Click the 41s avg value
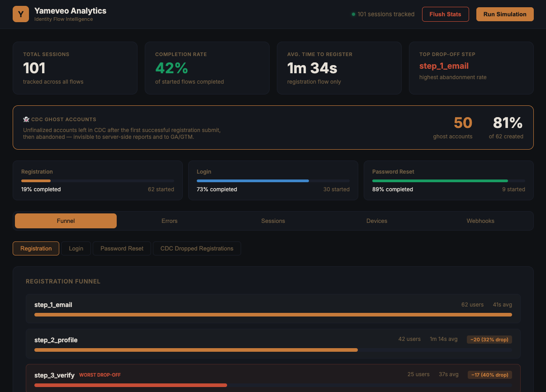This screenshot has height=392, width=546. (x=503, y=305)
